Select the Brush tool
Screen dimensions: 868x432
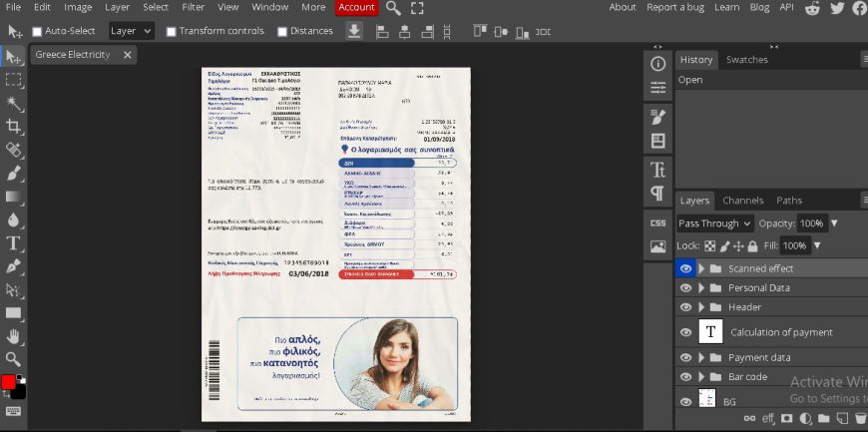tap(14, 174)
